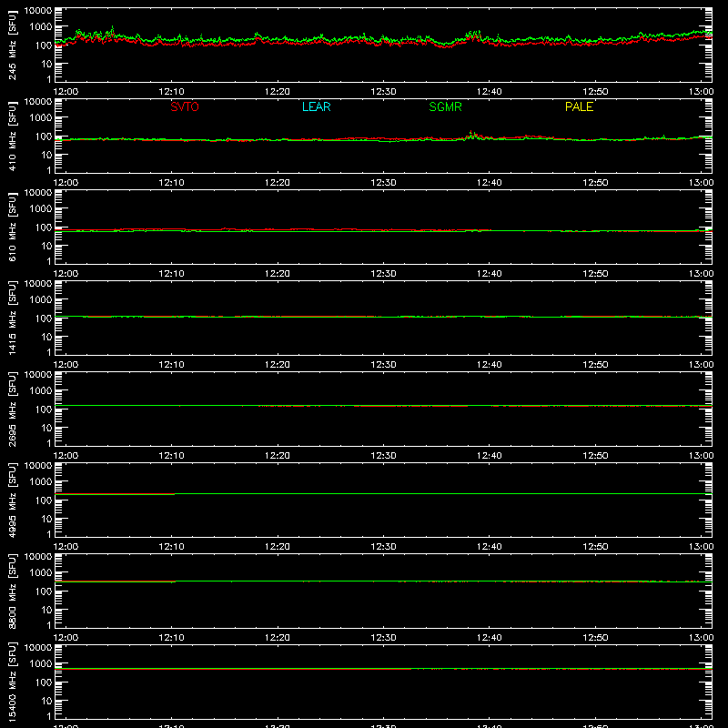The image size is (728, 728).
Task: Click the 12:10 tick label under 4995 MHz plot
Action: point(171,547)
